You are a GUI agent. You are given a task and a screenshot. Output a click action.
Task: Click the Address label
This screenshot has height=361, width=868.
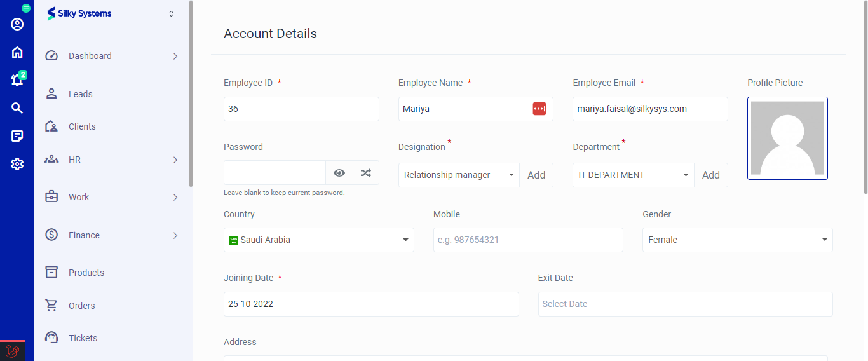click(240, 342)
